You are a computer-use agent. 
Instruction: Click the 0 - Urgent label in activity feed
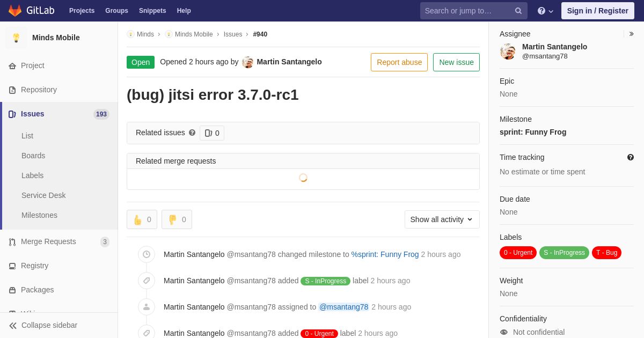319,334
